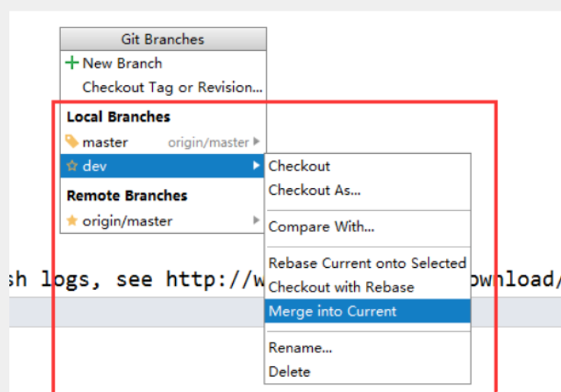
Task: Click the Local Branches section header
Action: point(119,117)
